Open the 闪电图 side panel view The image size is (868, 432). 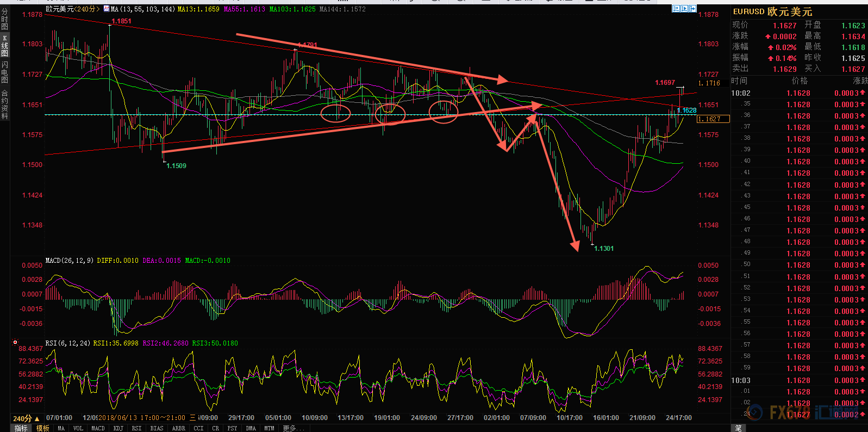tap(5, 72)
